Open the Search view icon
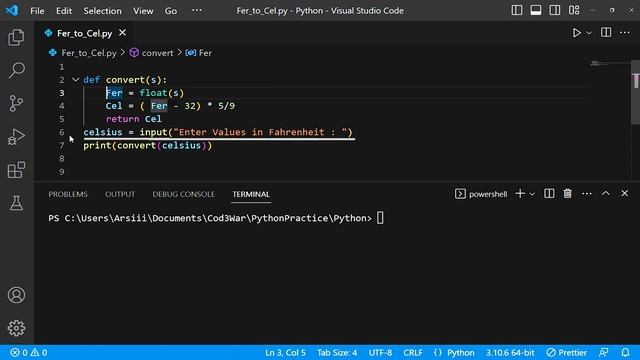 [x=16, y=70]
